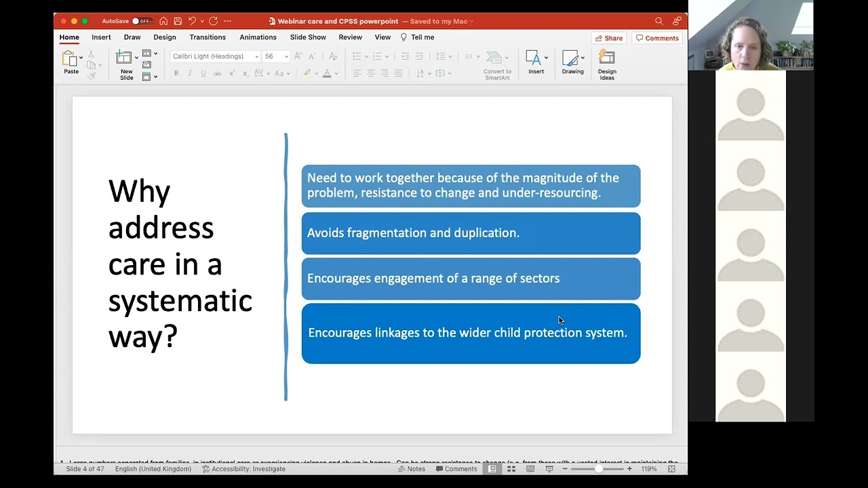Open Design Ideas pane

click(607, 65)
